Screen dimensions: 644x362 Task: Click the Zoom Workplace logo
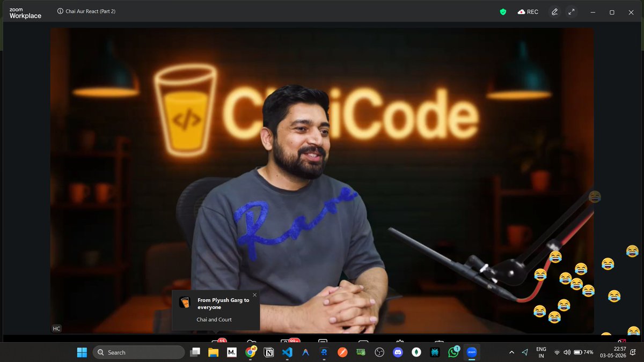(x=25, y=13)
